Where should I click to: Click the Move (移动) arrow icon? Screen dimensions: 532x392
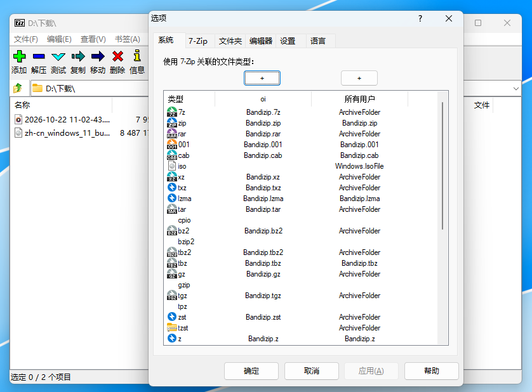[x=98, y=56]
